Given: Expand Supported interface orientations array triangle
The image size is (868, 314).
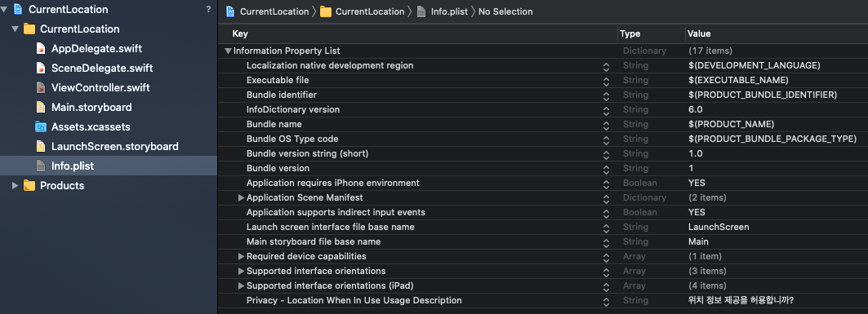Looking at the screenshot, I should pyautogui.click(x=241, y=271).
